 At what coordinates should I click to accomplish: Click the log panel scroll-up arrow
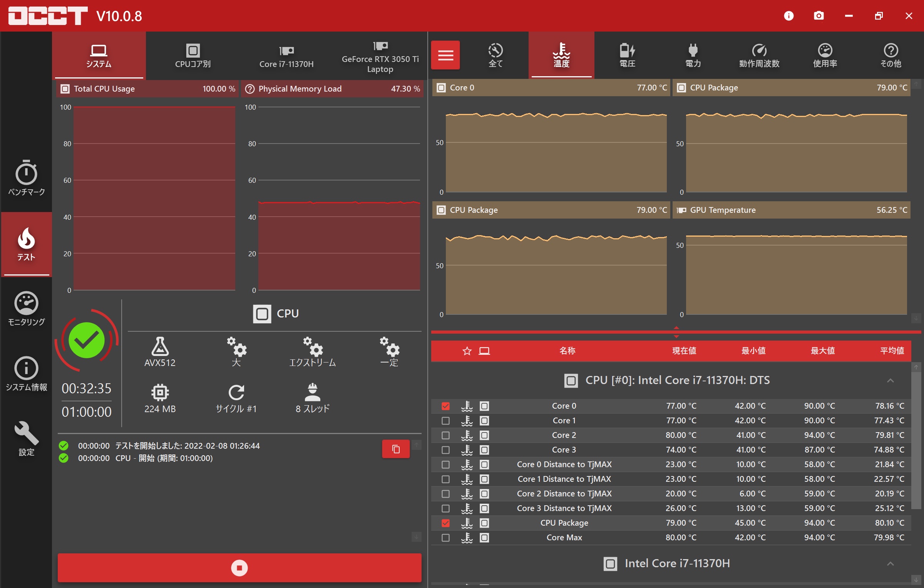(x=416, y=445)
